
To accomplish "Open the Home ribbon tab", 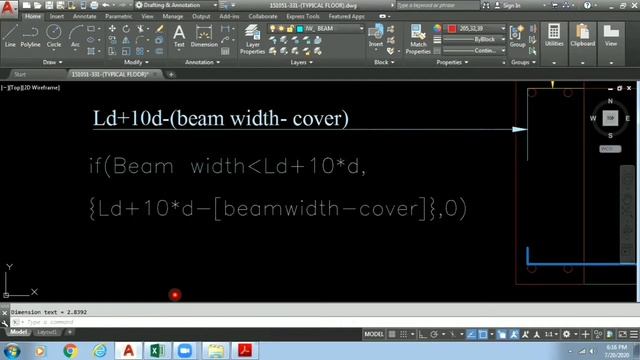I will click(x=33, y=16).
